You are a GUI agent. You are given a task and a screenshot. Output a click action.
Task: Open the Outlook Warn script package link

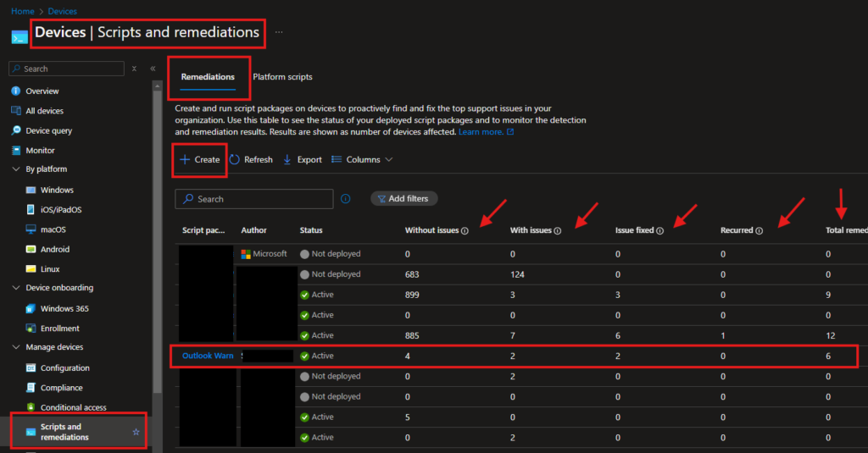[208, 356]
